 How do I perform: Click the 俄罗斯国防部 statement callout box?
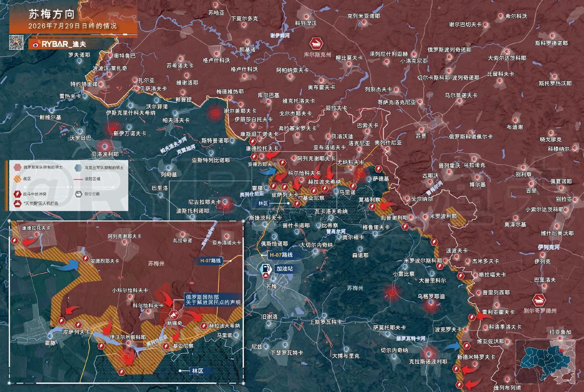pos(212,299)
